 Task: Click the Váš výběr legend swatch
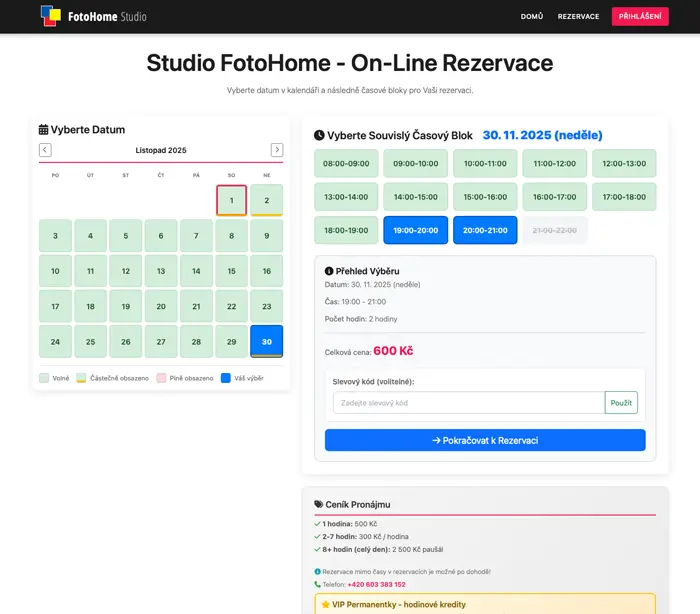(226, 378)
